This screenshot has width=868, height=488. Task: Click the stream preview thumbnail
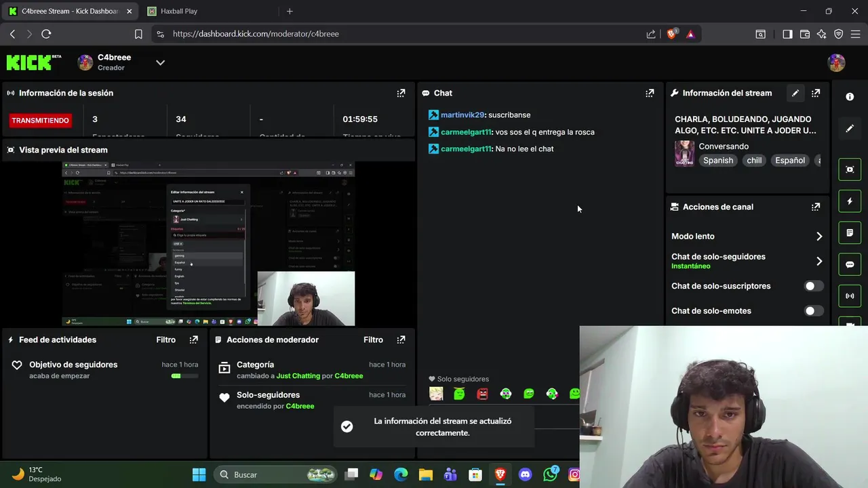pyautogui.click(x=208, y=244)
